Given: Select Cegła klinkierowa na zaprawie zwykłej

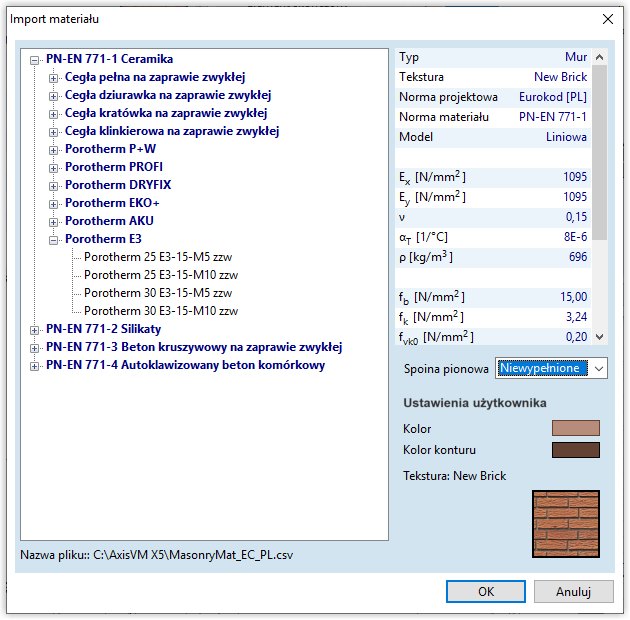Looking at the screenshot, I should click(x=171, y=131).
